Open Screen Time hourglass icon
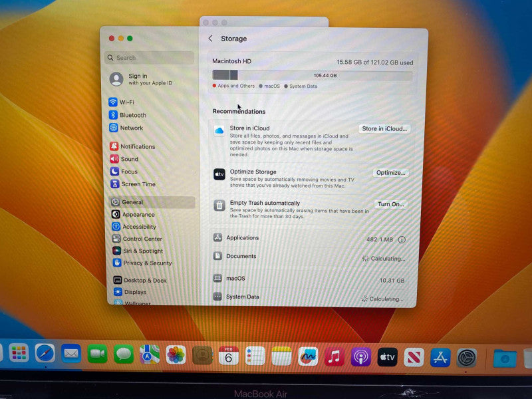The height and width of the screenshot is (399, 532). tap(115, 184)
